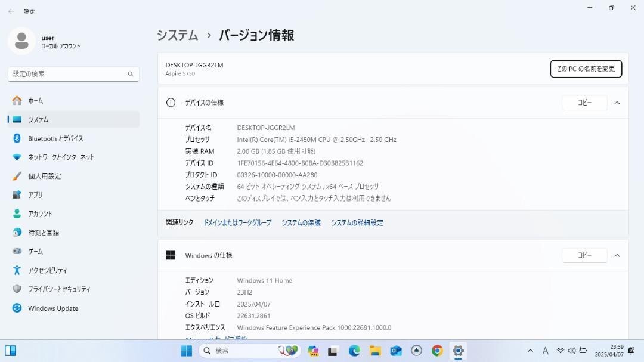Viewport: 644px width, 362px height.
Task: Click the taskbar 検索 box
Action: tap(250, 351)
